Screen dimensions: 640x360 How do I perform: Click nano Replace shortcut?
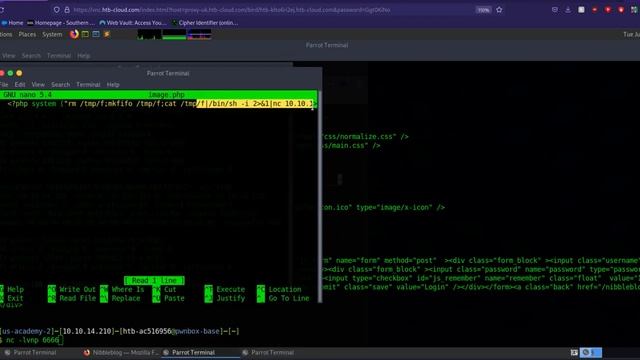120,298
